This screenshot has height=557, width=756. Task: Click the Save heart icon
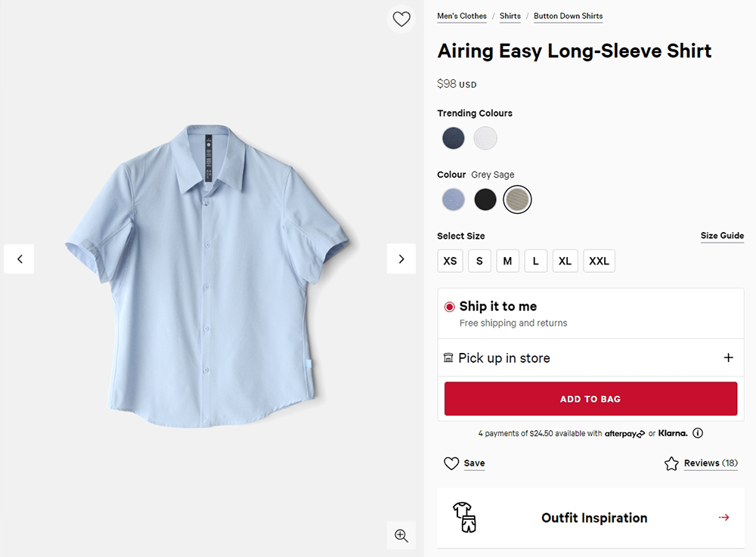coord(451,463)
